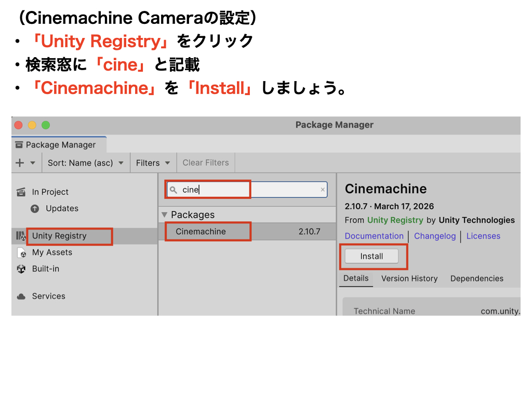Click the Services cloud icon
The image size is (532, 399).
21,297
